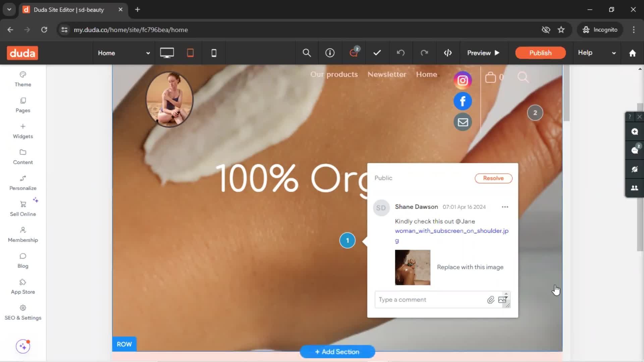Undo the last change

coord(400,53)
